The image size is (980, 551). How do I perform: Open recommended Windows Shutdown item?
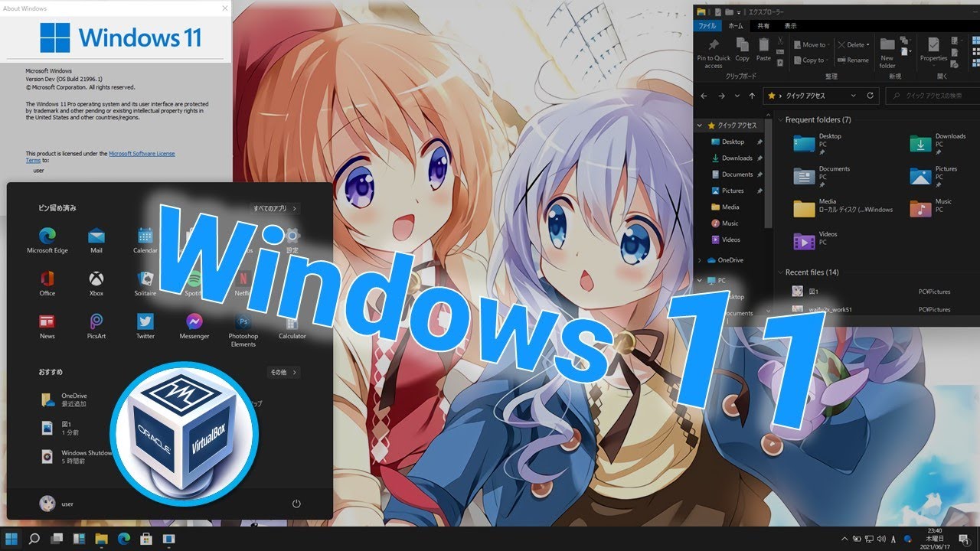pos(77,457)
